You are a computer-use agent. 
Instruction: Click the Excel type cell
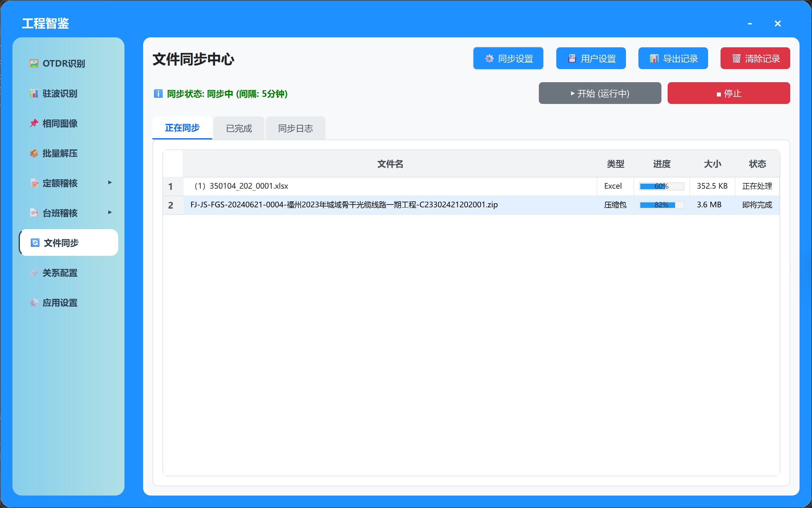(615, 186)
